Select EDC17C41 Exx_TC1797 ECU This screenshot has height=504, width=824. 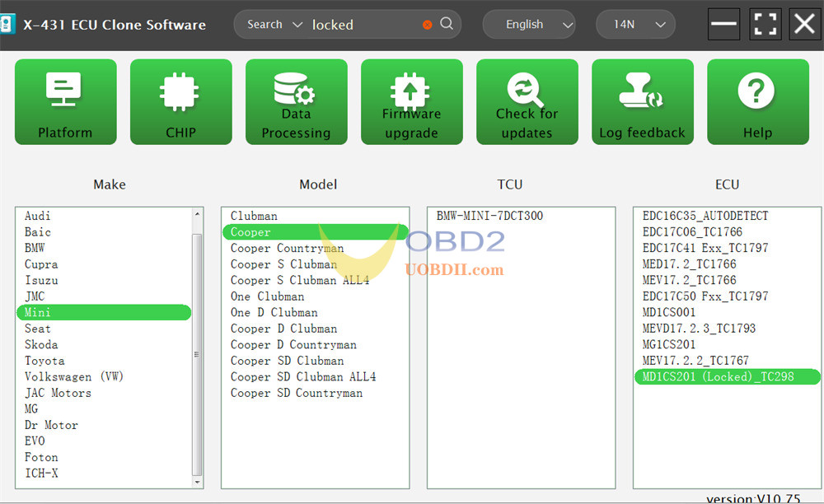tap(728, 248)
